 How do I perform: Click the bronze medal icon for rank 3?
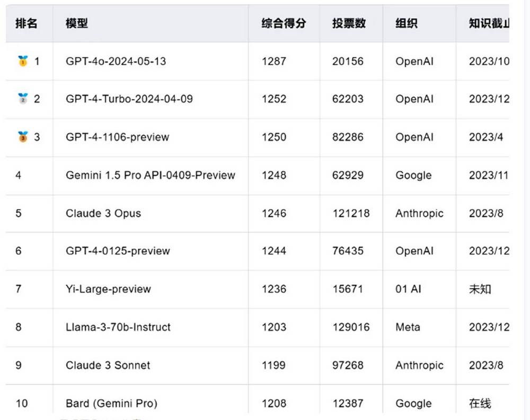click(23, 137)
